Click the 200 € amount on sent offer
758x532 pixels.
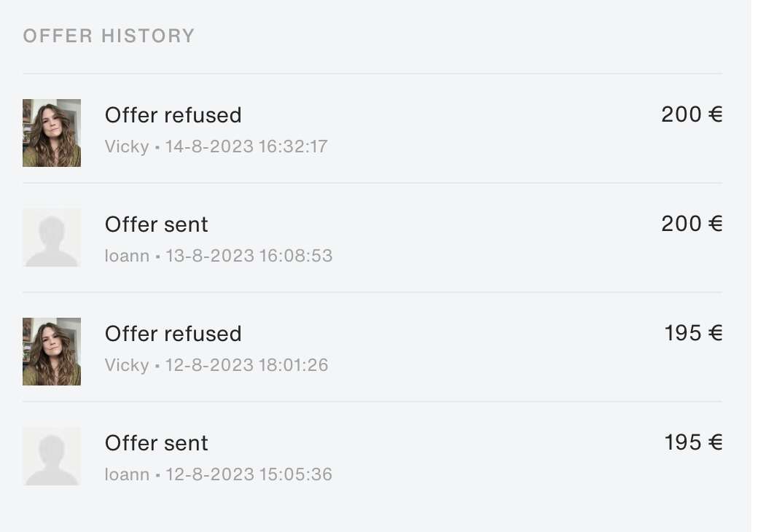692,224
